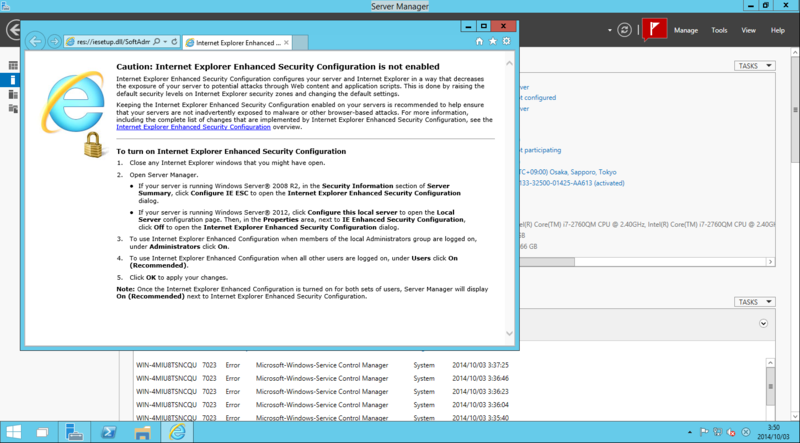Viewport: 800px width, 443px height.
Task: Refresh the Internet Explorer page
Action: coord(174,42)
